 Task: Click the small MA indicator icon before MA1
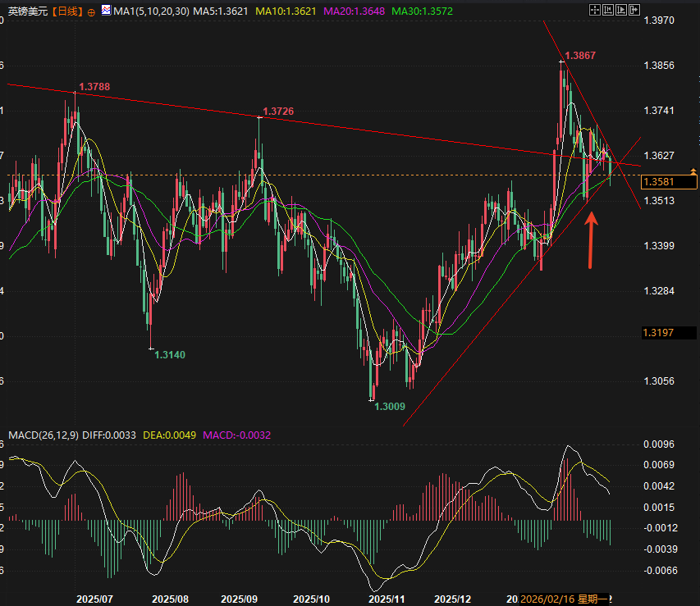coord(105,12)
